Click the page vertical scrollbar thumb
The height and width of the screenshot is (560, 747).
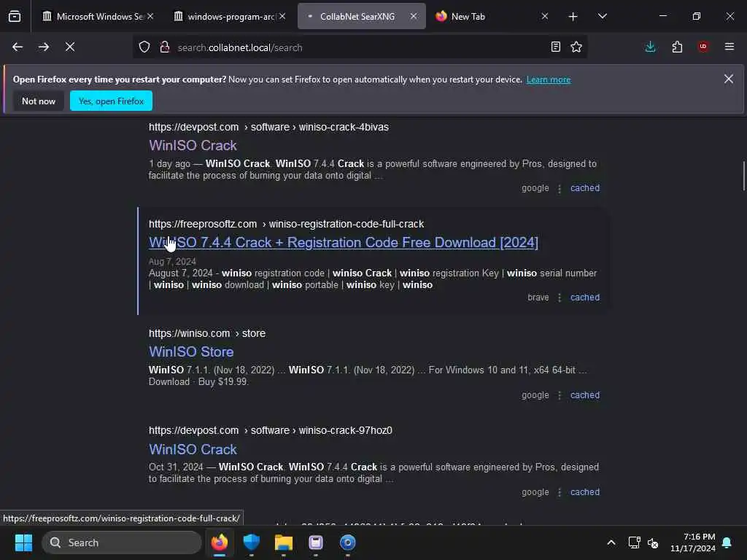(743, 176)
